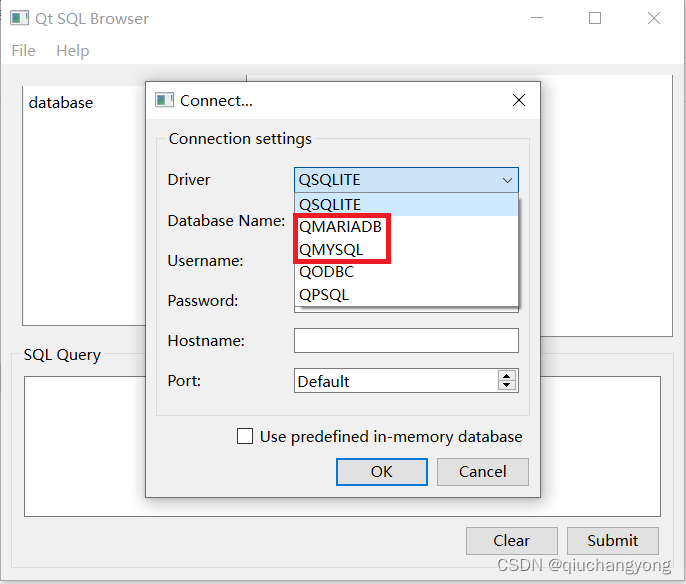The width and height of the screenshot is (686, 584).
Task: Click the Qt SQL Browser title bar icon
Action: pyautogui.click(x=19, y=18)
